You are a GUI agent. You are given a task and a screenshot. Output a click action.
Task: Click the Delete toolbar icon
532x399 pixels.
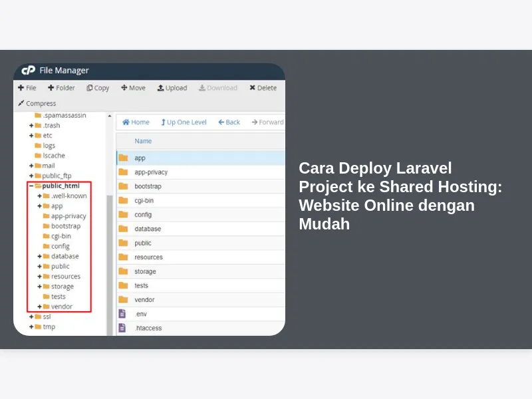click(253, 88)
